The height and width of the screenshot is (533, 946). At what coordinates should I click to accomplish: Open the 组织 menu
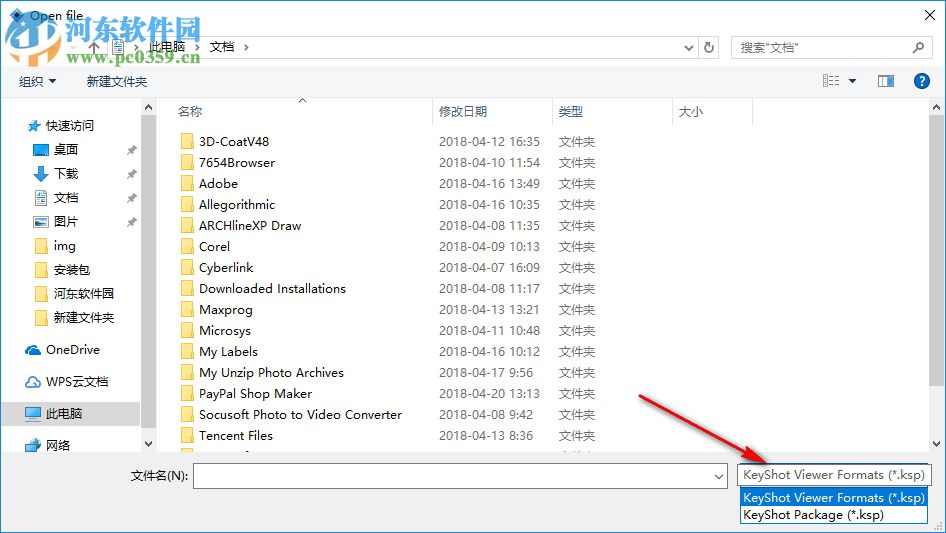click(37, 81)
